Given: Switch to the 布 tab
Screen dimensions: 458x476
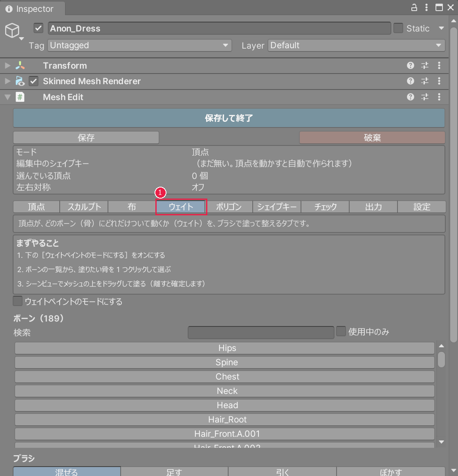Looking at the screenshot, I should click(x=132, y=207).
